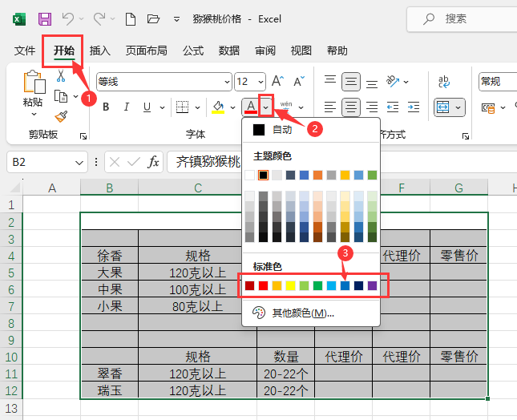Image resolution: width=517 pixels, height=420 pixels.
Task: Click Increase Indent icon
Action: [414, 107]
